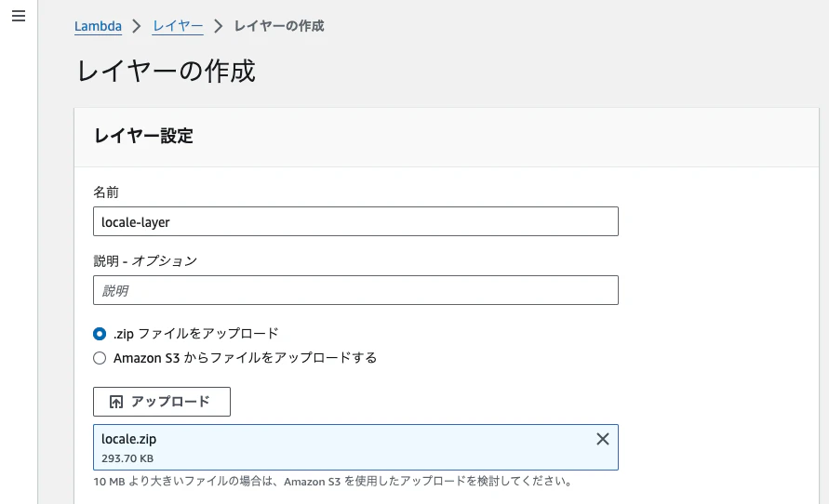Focus the 名前 field containing locale-layer
The image size is (829, 504).
[355, 221]
